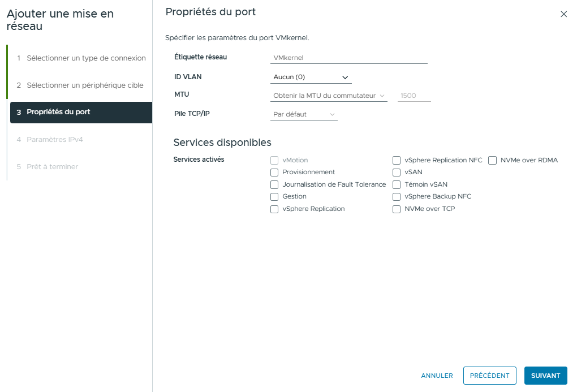Check the vSAN service
577x392 pixels.
397,172
